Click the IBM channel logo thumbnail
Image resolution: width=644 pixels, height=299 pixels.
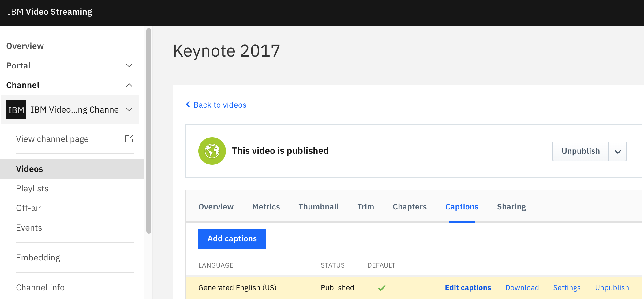pyautogui.click(x=16, y=109)
